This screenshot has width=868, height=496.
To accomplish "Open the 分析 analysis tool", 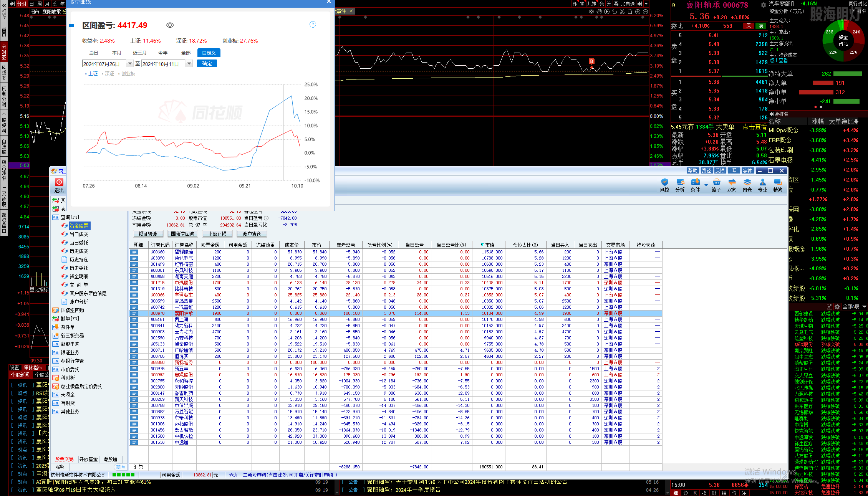I will [680, 185].
